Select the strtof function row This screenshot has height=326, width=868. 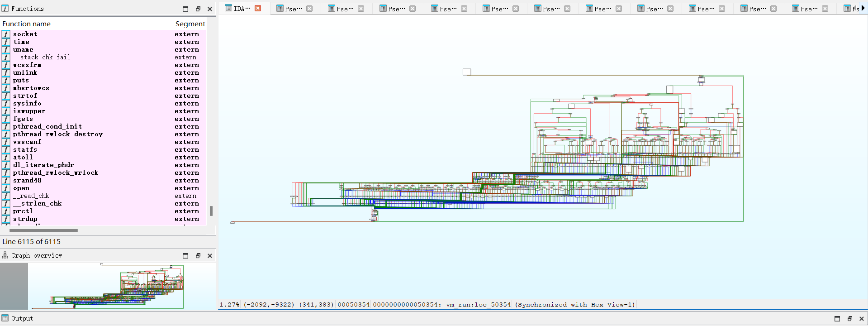click(104, 96)
